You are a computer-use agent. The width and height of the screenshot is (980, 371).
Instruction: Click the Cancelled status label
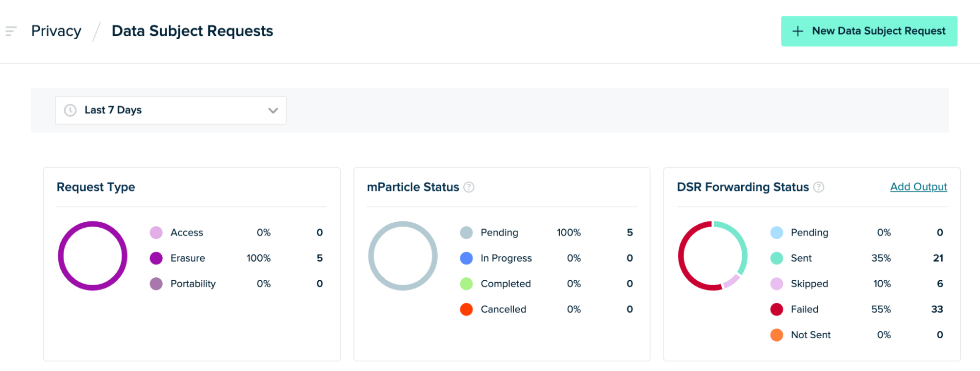click(503, 309)
